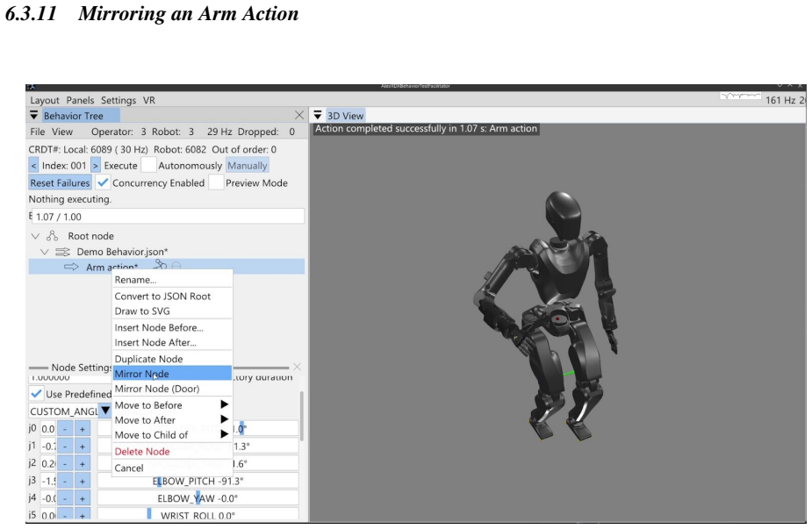
Task: Adjust the WRIST_ROLL slider
Action: coord(198,514)
